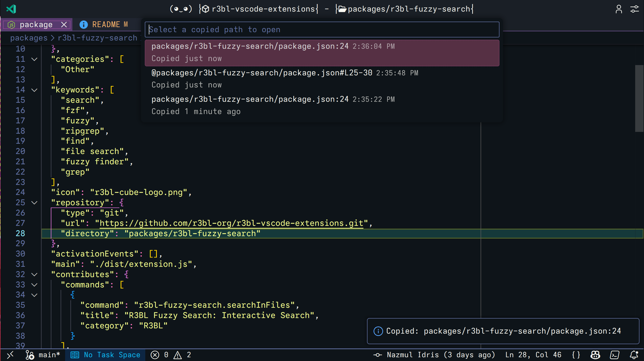Click the main* git branch button
This screenshot has height=361, width=644.
pyautogui.click(x=43, y=355)
